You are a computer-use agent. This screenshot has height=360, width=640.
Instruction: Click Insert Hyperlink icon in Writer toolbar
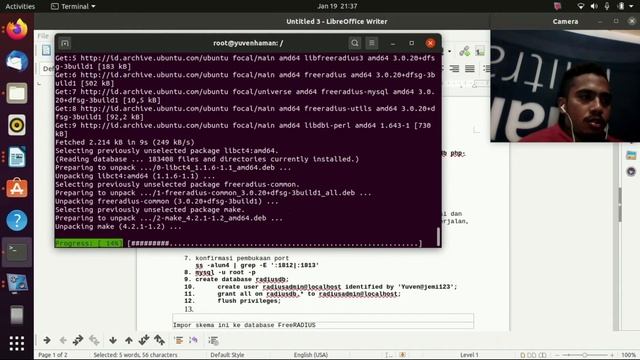[x=464, y=51]
